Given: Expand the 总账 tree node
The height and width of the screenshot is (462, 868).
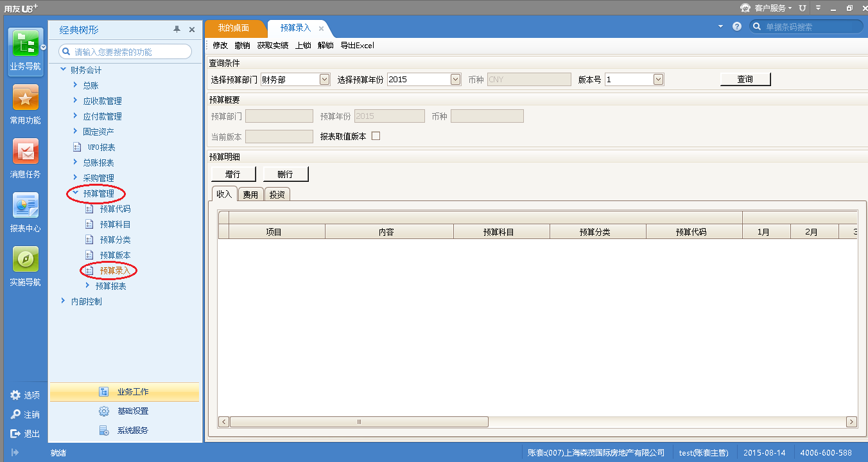Looking at the screenshot, I should 75,85.
